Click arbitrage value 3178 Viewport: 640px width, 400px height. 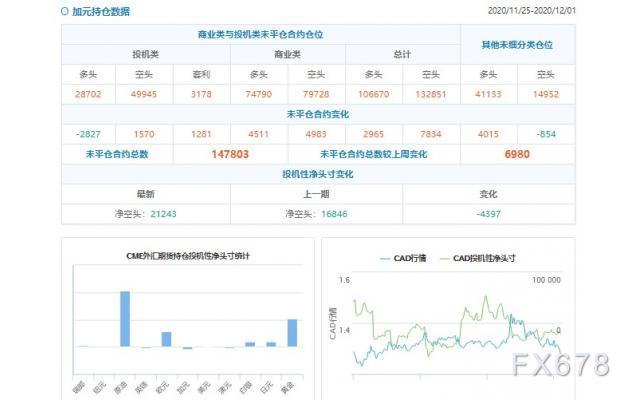(201, 94)
